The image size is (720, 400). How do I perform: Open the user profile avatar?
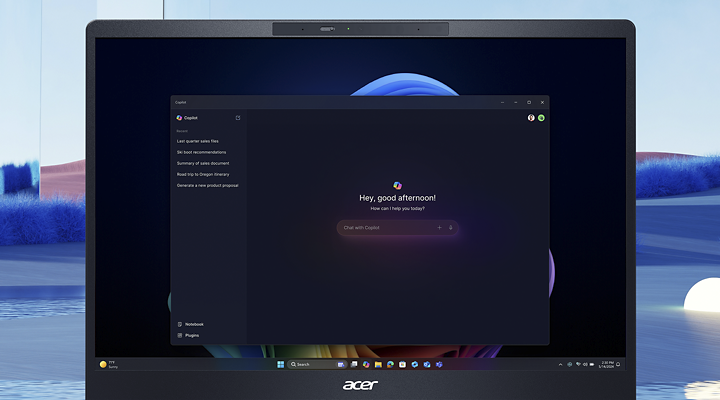click(531, 118)
